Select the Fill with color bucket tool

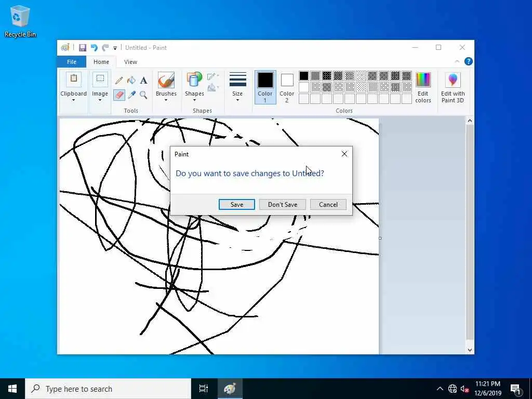click(x=131, y=81)
